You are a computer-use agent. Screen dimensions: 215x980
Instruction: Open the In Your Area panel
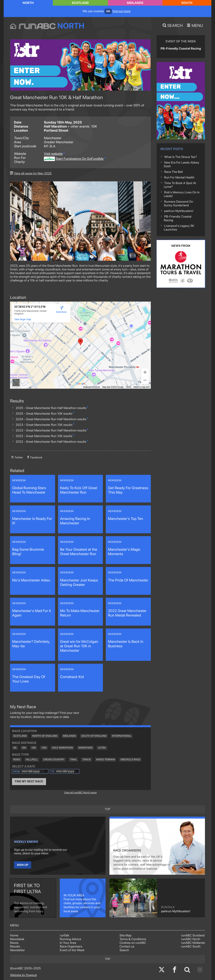click(82, 898)
